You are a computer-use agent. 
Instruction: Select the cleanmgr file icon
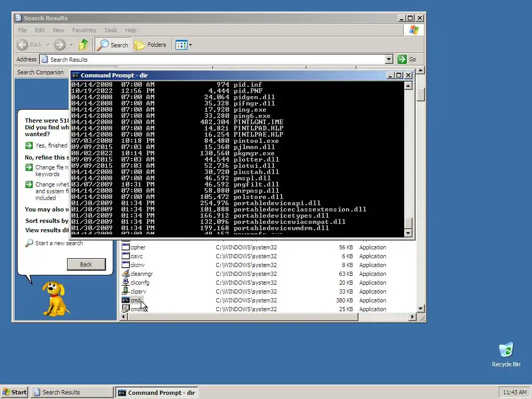[x=126, y=273]
